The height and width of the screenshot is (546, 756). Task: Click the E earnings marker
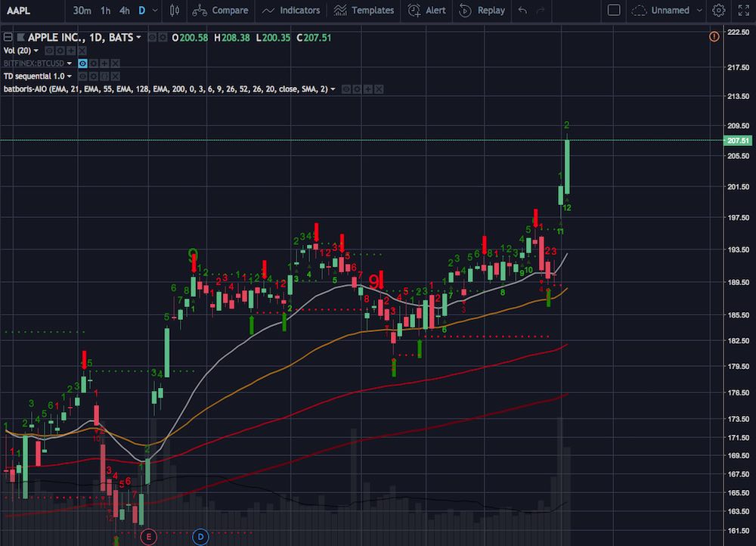click(x=148, y=537)
